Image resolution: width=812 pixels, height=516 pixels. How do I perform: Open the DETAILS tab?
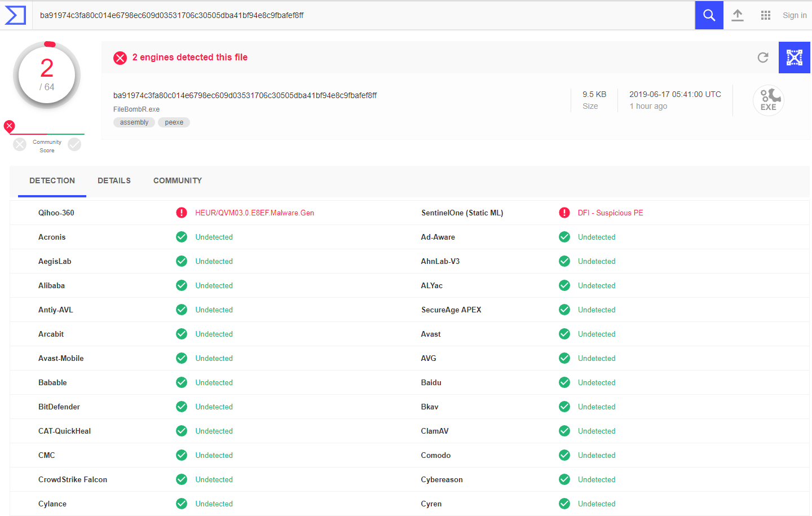pyautogui.click(x=114, y=180)
